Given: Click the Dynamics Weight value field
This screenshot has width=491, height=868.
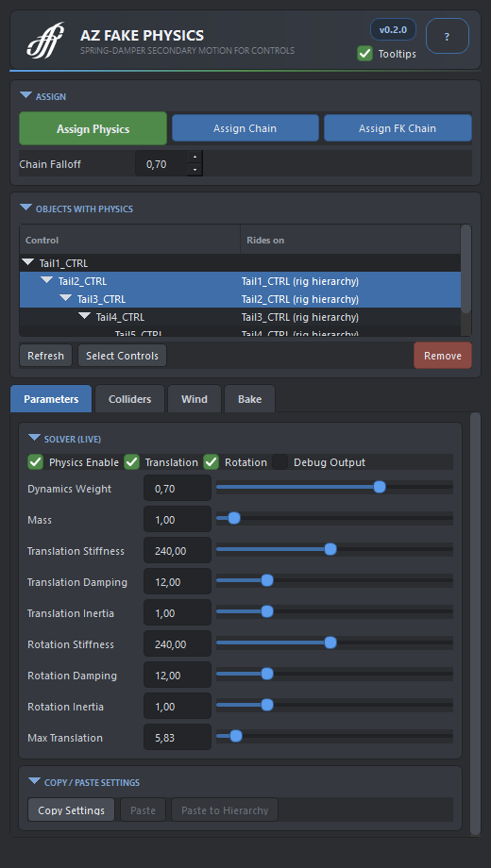Looking at the screenshot, I should point(178,489).
